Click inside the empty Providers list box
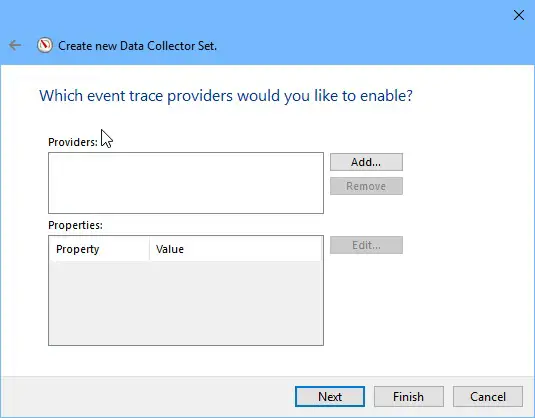 pos(186,183)
